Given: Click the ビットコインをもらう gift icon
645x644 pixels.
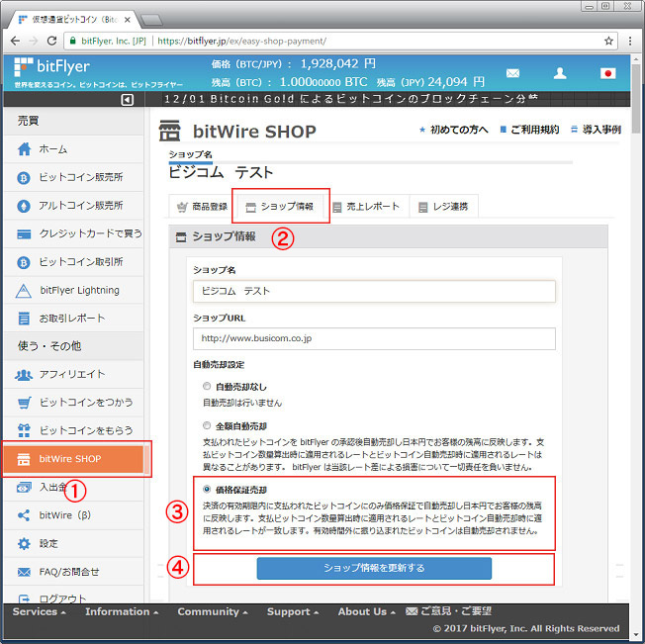Looking at the screenshot, I should point(24,430).
